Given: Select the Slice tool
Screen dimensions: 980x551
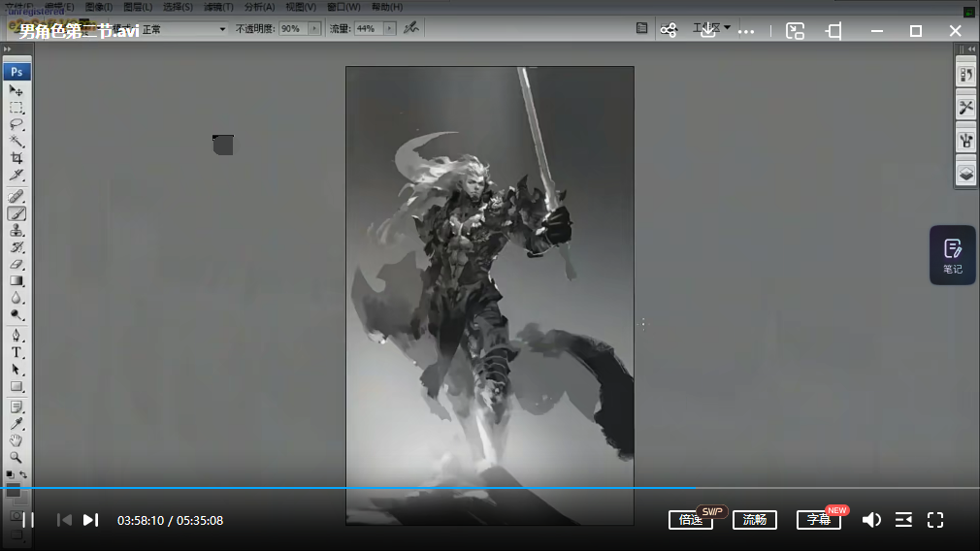Looking at the screenshot, I should click(16, 175).
